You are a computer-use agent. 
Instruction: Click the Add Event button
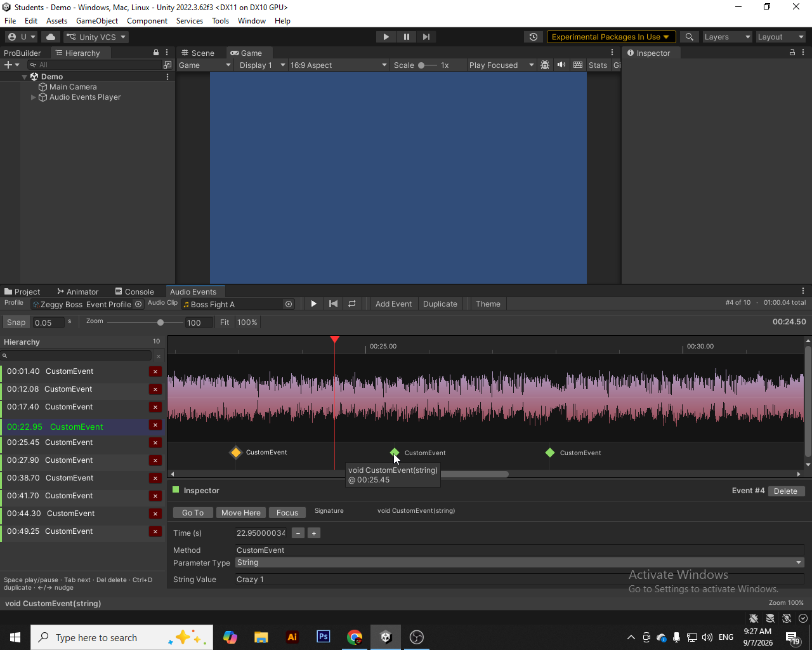[x=393, y=304]
